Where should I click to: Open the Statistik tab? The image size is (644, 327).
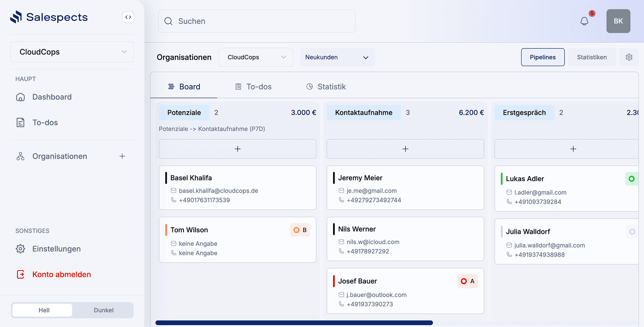pos(326,87)
